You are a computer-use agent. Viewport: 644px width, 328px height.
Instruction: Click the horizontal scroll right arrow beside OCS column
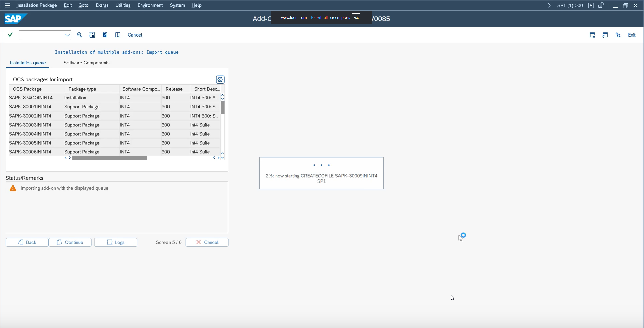click(x=70, y=158)
